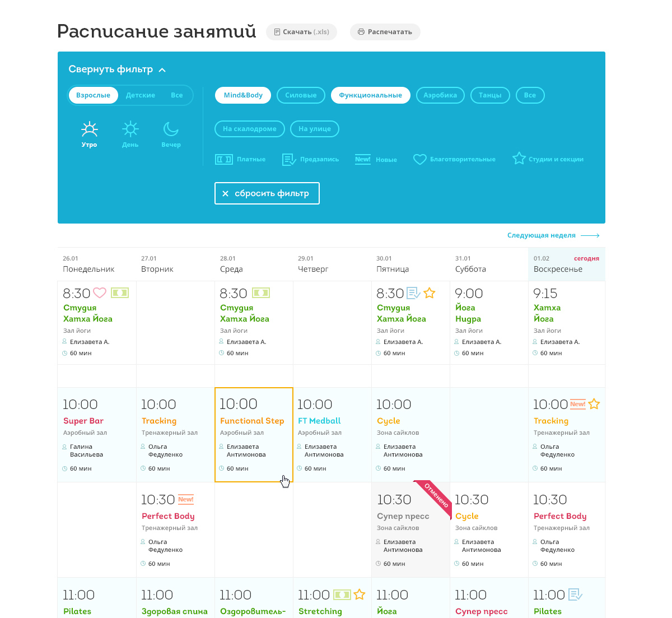Screen dimensions: 672x618
Task: Download schedule via Скачать (.xls) button
Action: tap(301, 32)
